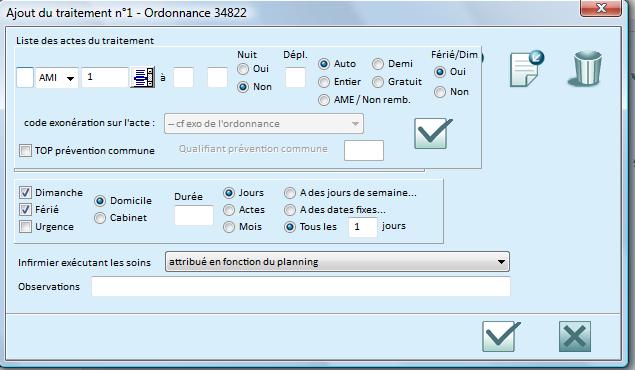Confirm treatment with bottom checkmark button

(x=501, y=336)
